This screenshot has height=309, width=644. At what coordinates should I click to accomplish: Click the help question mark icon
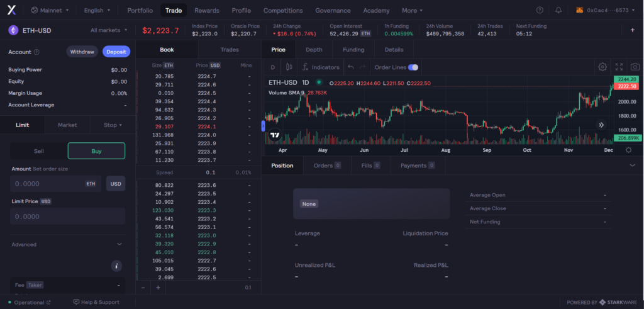point(540,11)
